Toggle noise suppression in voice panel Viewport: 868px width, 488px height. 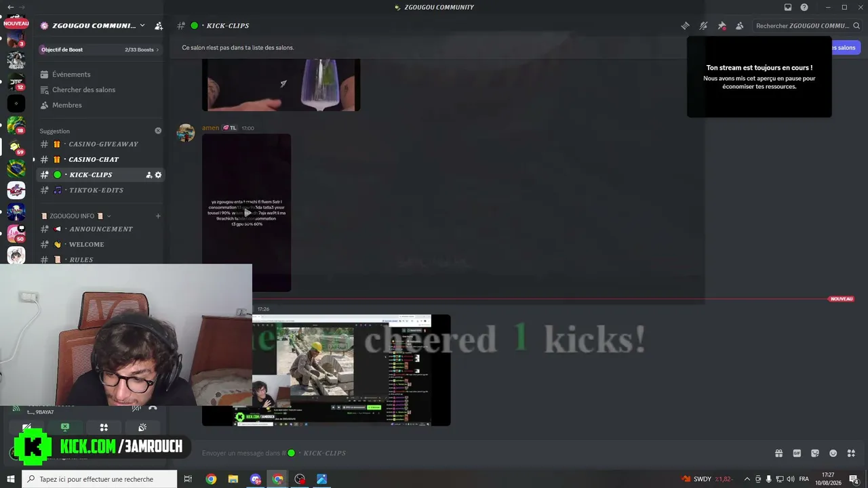pos(136,408)
